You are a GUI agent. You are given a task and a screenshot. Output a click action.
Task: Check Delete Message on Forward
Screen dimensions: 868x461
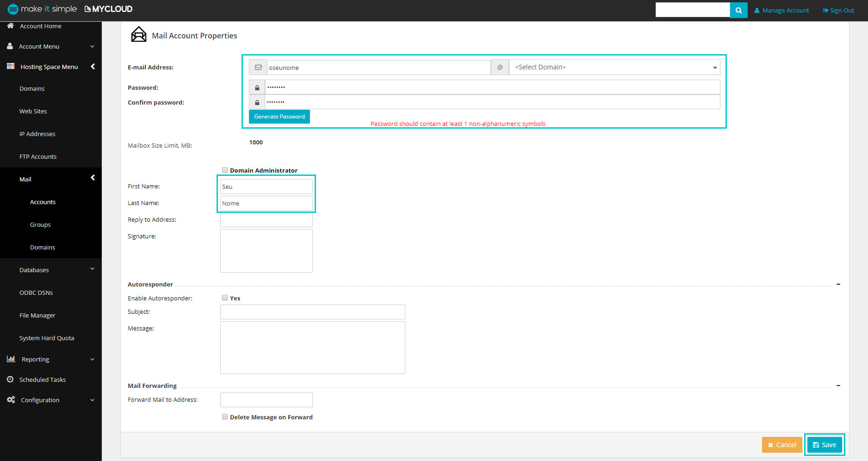point(225,417)
